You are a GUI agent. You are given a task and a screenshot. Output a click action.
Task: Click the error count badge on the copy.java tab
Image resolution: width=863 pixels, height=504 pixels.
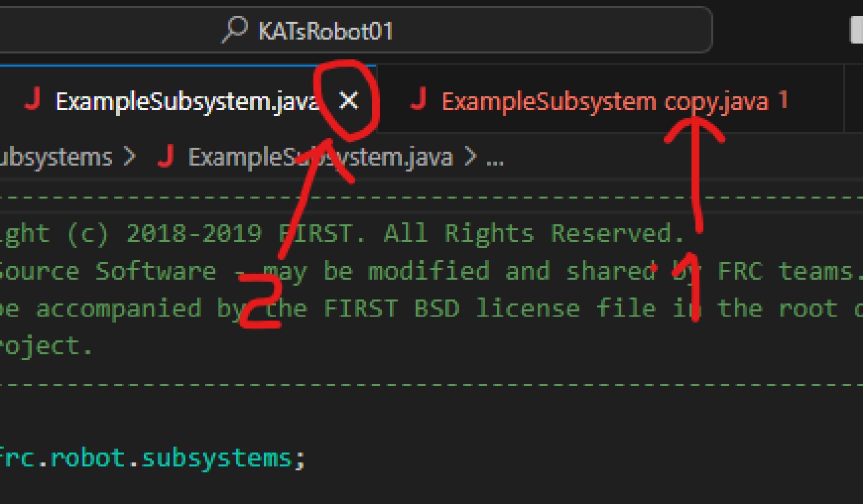[x=783, y=100]
